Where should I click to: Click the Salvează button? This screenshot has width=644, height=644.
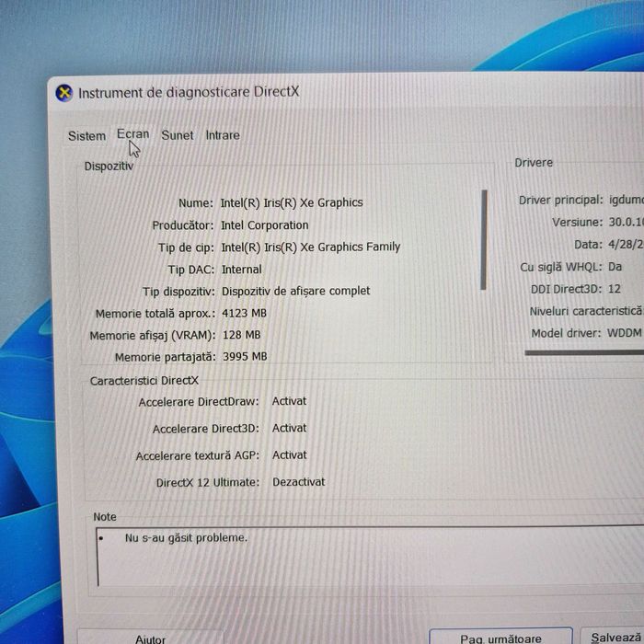[614, 637]
